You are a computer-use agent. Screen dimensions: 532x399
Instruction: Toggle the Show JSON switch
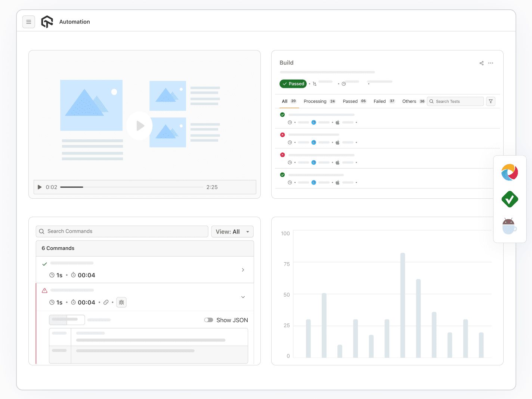coord(208,320)
